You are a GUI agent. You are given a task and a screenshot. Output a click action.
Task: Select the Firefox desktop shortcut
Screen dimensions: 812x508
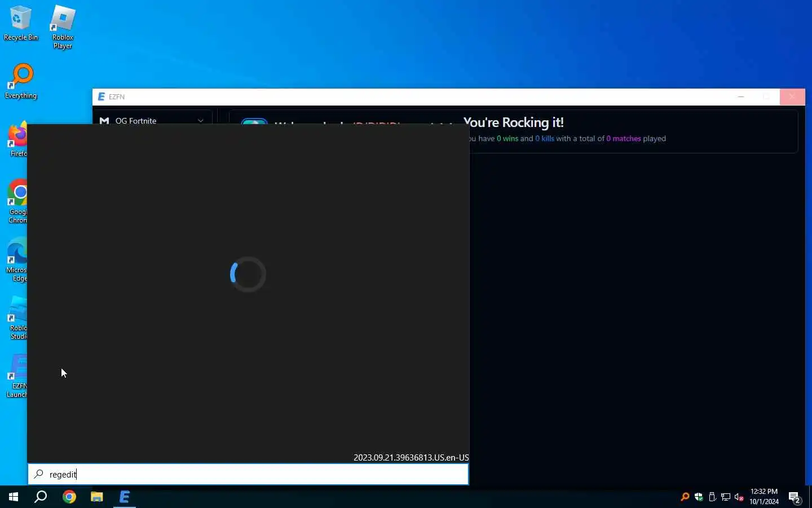coord(17,139)
